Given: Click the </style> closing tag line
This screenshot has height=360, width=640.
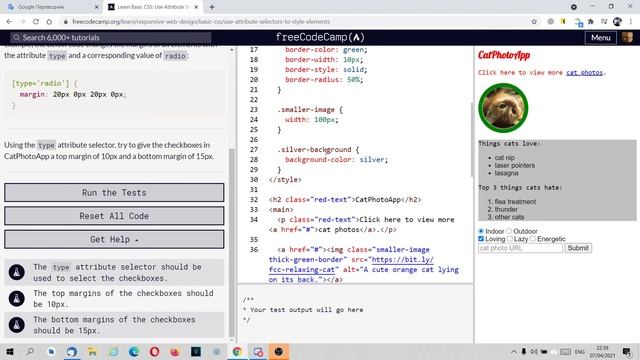Looking at the screenshot, I should coord(285,180).
